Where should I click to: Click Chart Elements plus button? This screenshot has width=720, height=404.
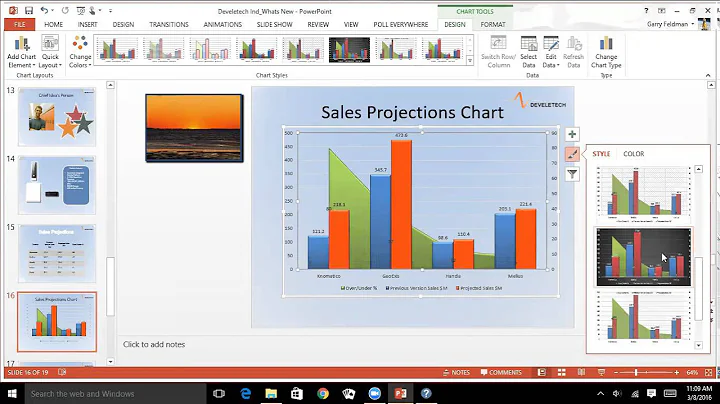tap(572, 134)
